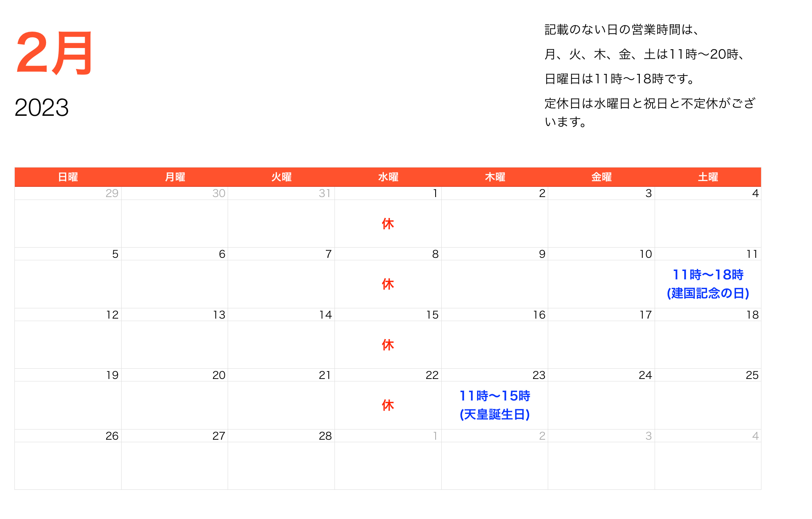Click date number 15
Screen dimensions: 812x519
[x=432, y=315]
